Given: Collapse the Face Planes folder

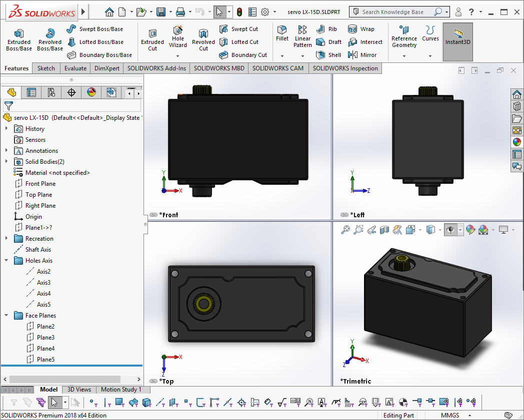Looking at the screenshot, I should coord(6,316).
